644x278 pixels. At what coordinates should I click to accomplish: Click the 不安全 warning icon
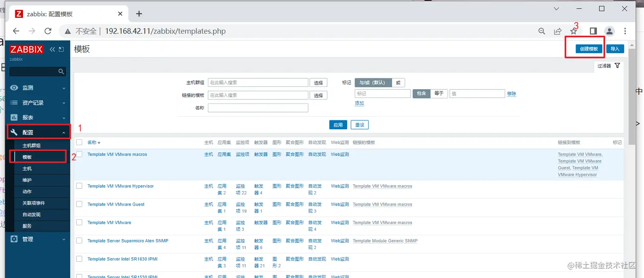tap(67, 31)
